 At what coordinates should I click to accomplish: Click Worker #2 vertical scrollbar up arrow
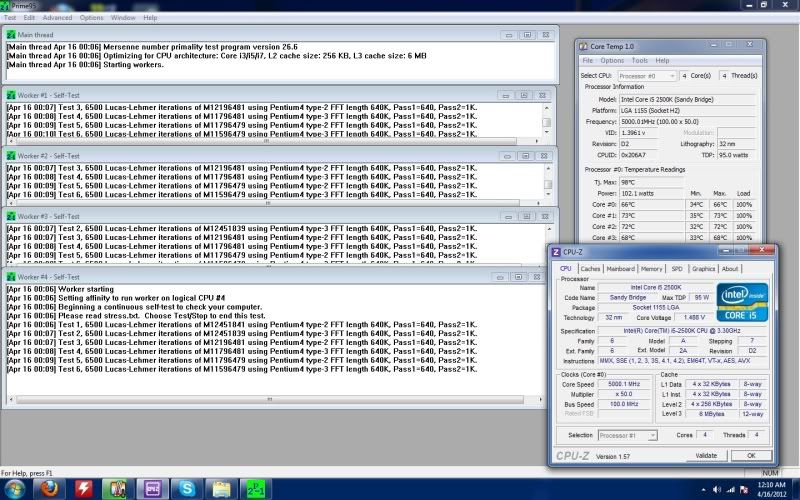pyautogui.click(x=548, y=168)
